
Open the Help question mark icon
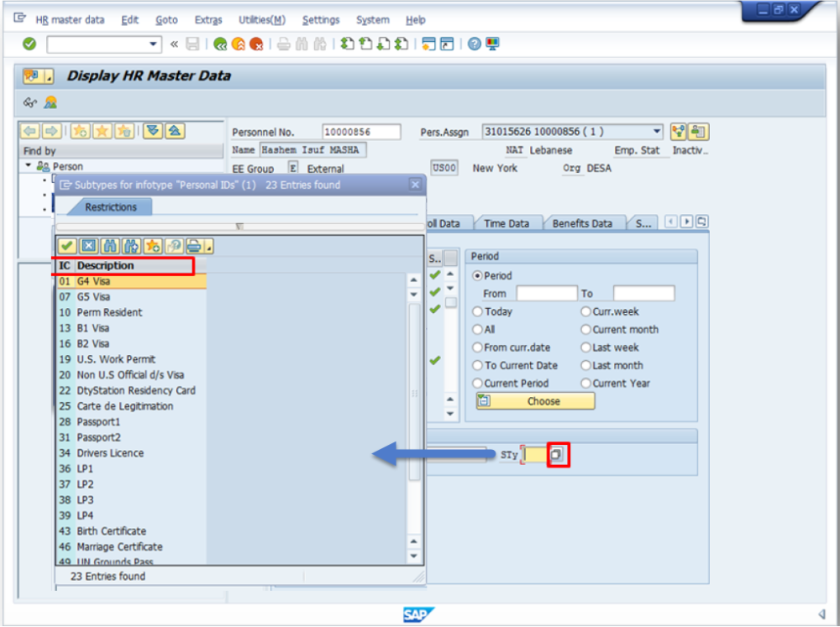click(x=474, y=44)
